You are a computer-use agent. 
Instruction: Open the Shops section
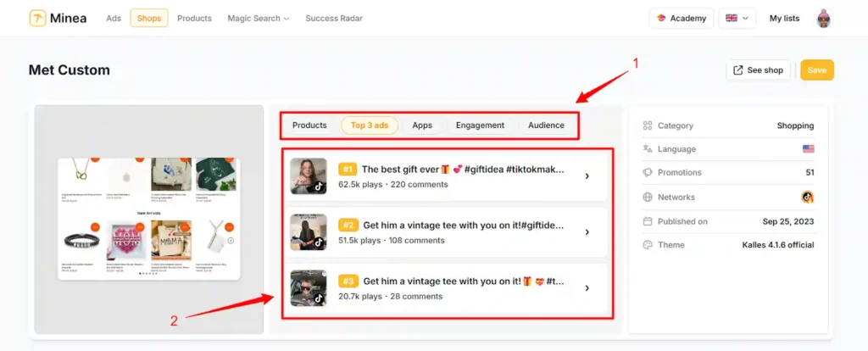coord(149,19)
